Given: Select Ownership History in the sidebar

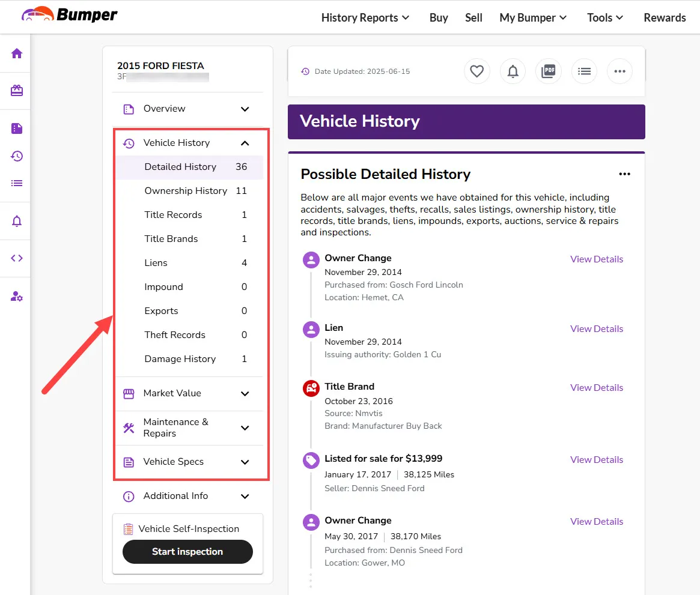Looking at the screenshot, I should coord(186,191).
